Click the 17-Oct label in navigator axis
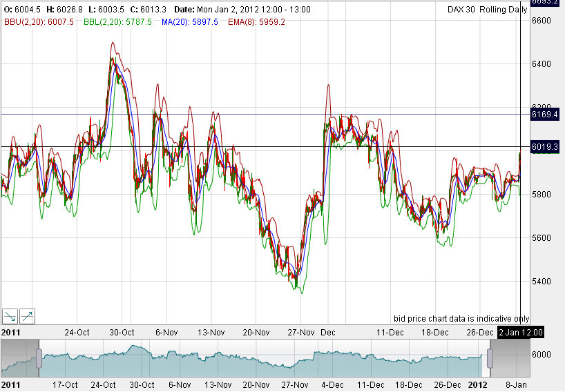The image size is (565, 392). click(x=64, y=384)
